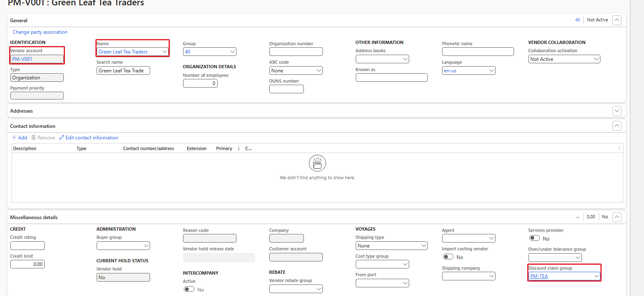Screen dimensions: 644x296
Task: Open the Shipping company dropdown
Action: 492,276
